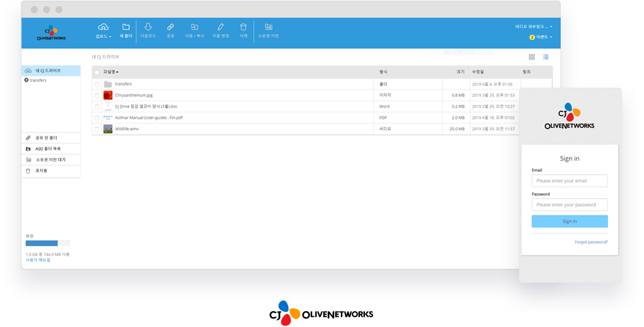
Task: Click the transfers folder icon in list
Action: pyautogui.click(x=108, y=84)
